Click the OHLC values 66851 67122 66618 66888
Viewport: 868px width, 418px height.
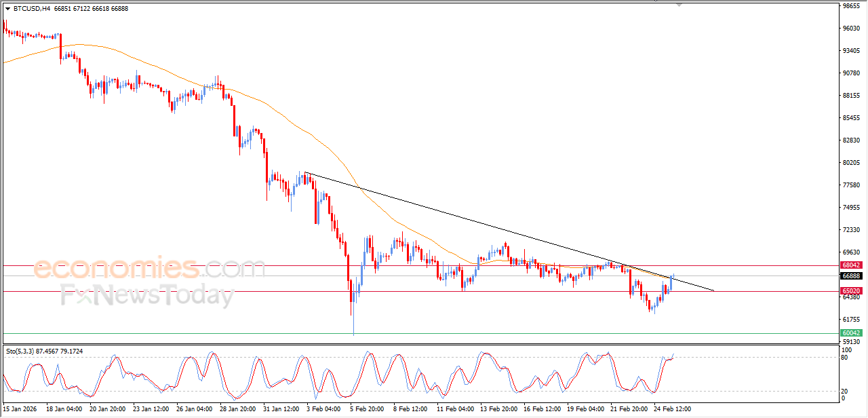[x=91, y=9]
